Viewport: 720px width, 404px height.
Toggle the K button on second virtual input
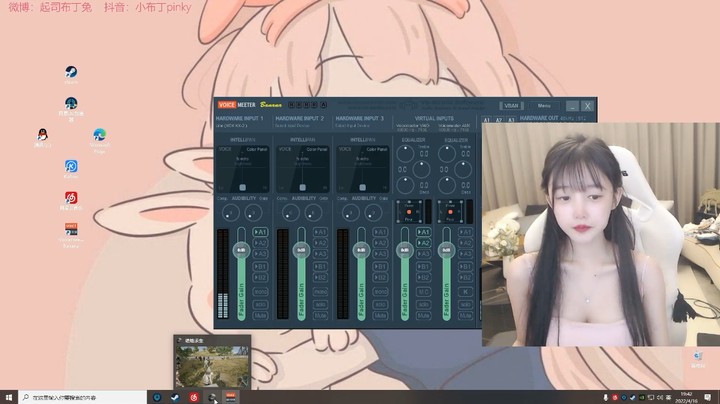(x=465, y=292)
